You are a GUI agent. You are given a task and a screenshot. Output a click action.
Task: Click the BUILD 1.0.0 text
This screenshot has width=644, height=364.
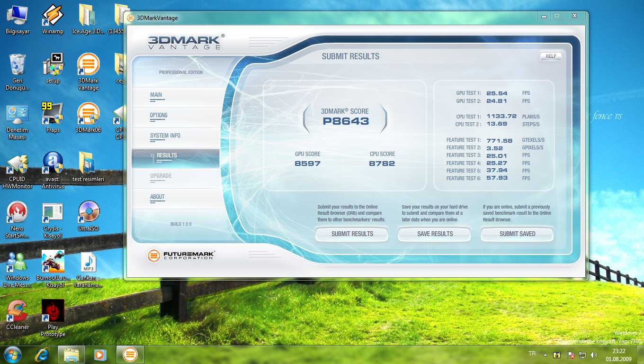coord(181,224)
